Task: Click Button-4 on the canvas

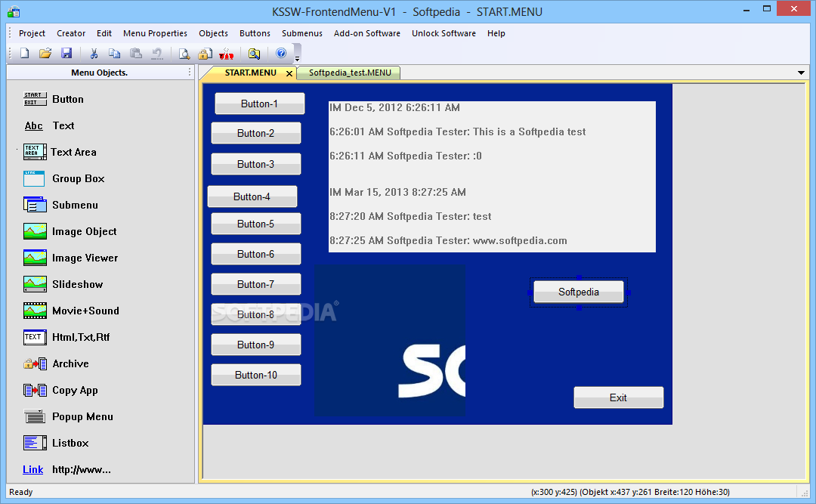Action: tap(252, 196)
